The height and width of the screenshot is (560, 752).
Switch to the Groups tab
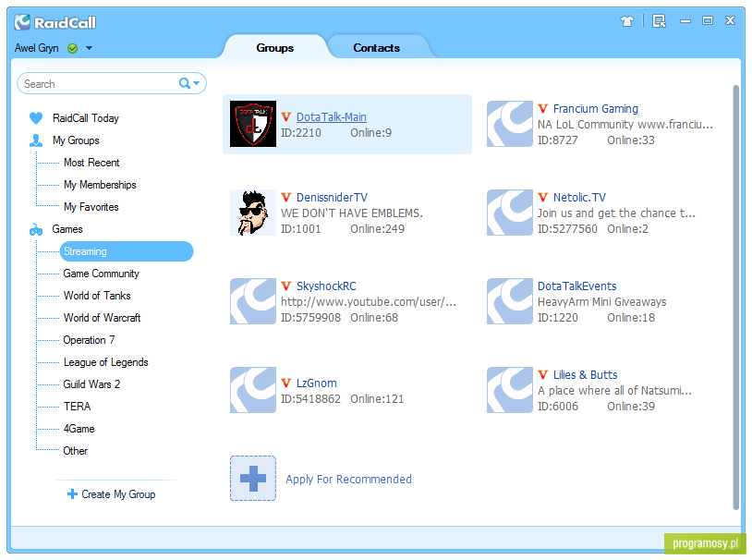pos(274,47)
